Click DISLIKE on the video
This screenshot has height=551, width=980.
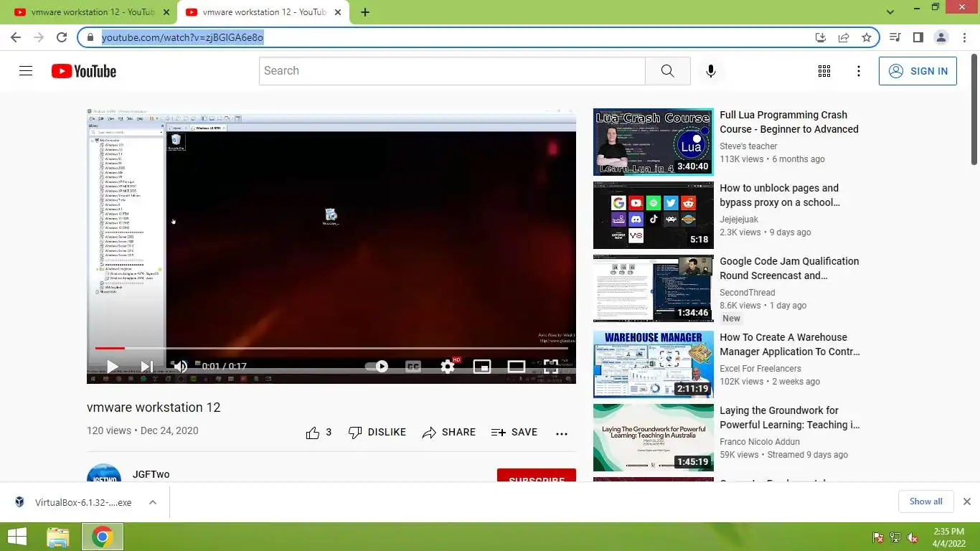[377, 433]
